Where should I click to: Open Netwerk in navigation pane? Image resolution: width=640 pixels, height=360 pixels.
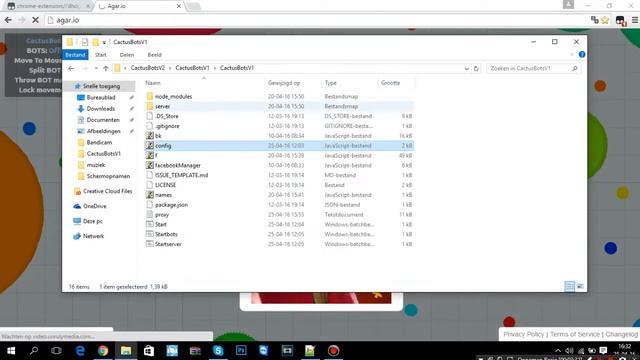coord(93,236)
